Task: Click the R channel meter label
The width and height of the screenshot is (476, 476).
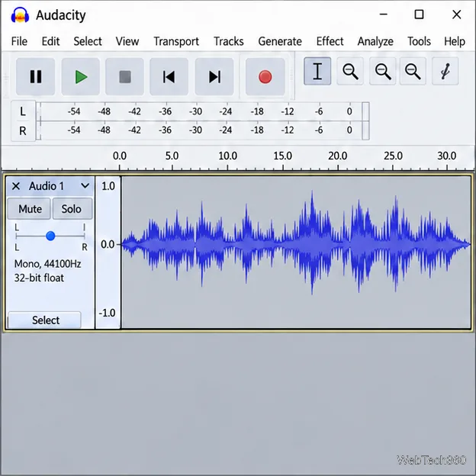Action: [23, 131]
